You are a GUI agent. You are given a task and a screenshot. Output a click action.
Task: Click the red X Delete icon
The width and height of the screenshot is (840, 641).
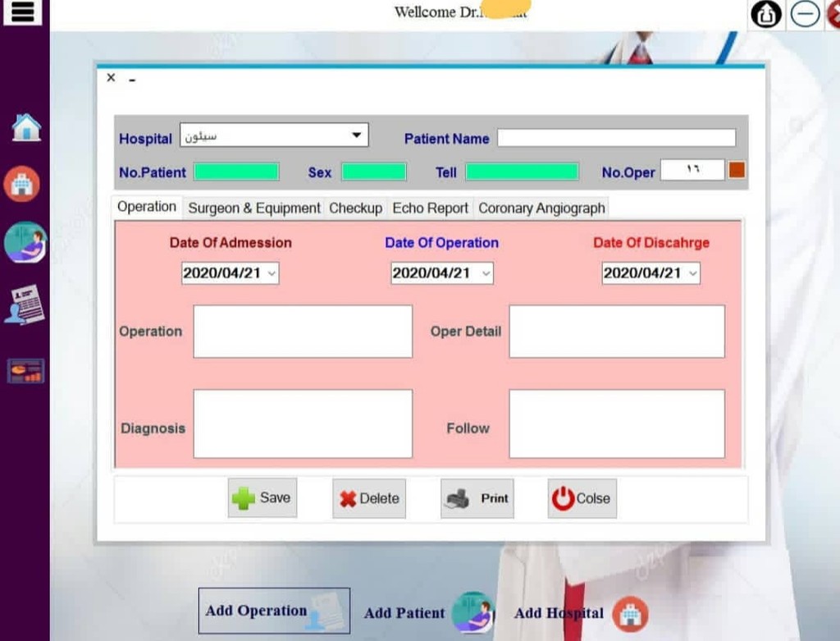tap(348, 499)
